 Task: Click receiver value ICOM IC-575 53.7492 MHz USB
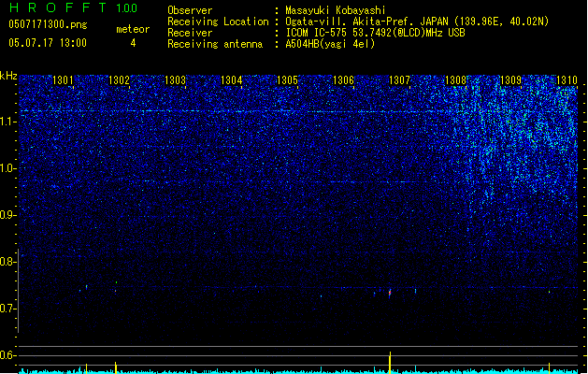pos(376,33)
